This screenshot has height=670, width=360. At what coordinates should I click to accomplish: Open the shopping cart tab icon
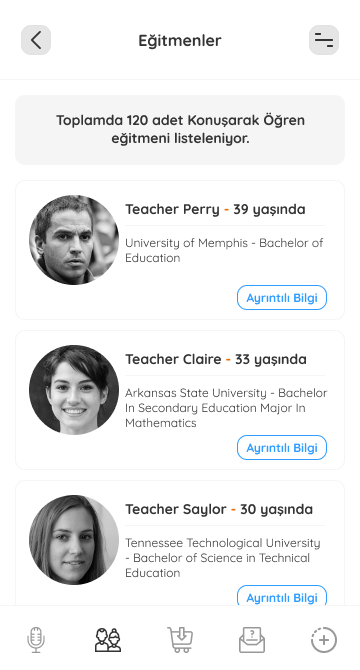180,640
